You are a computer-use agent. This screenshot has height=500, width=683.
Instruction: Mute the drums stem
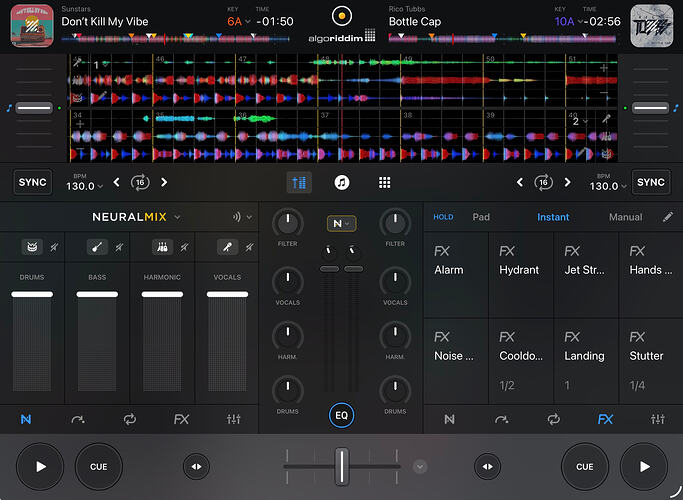click(54, 247)
